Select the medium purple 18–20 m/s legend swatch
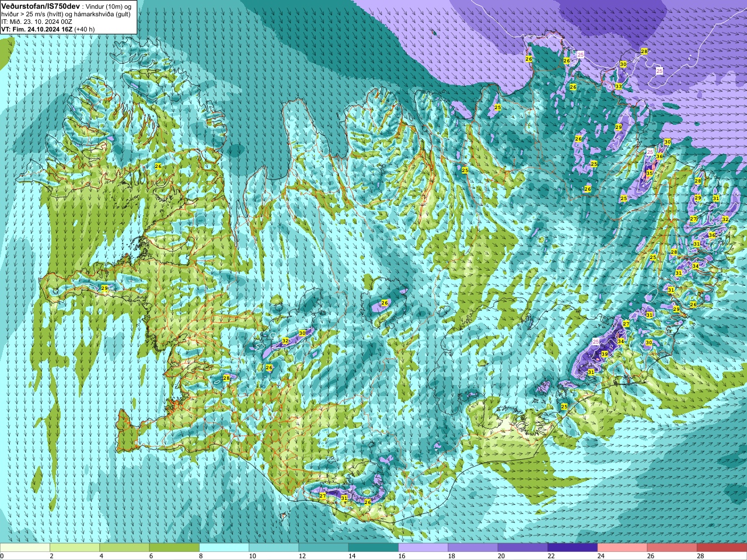 [x=473, y=548]
